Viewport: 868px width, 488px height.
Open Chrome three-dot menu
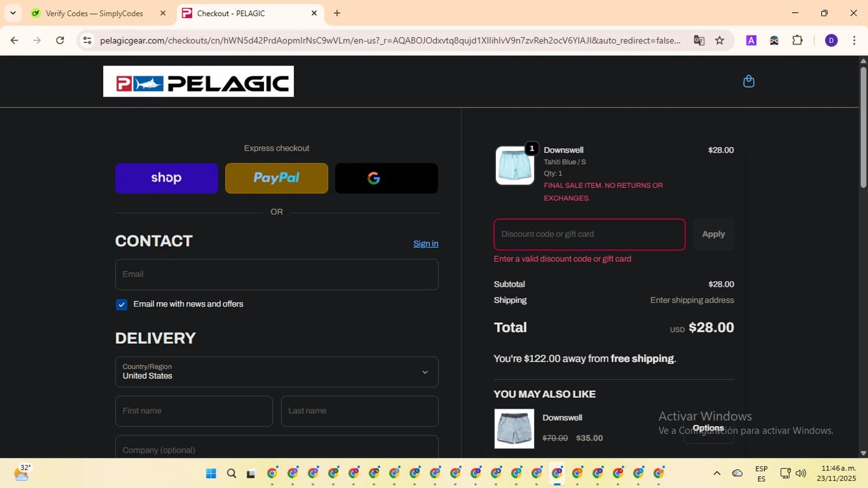pyautogui.click(x=854, y=41)
